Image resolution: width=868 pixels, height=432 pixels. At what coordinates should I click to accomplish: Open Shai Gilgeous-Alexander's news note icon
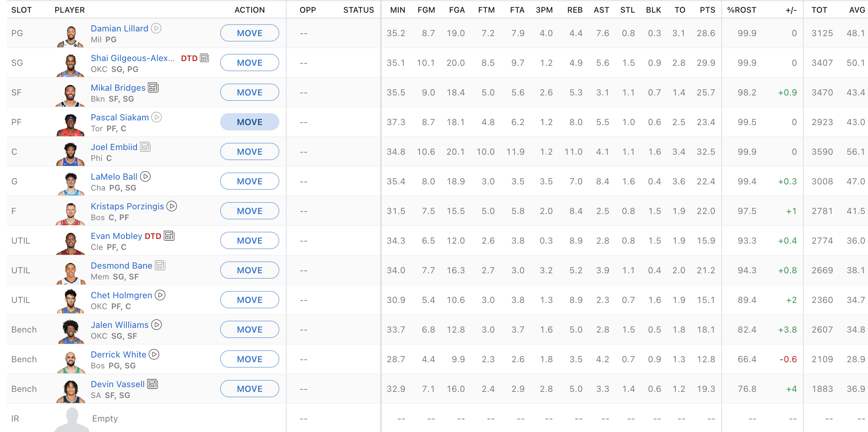[205, 58]
